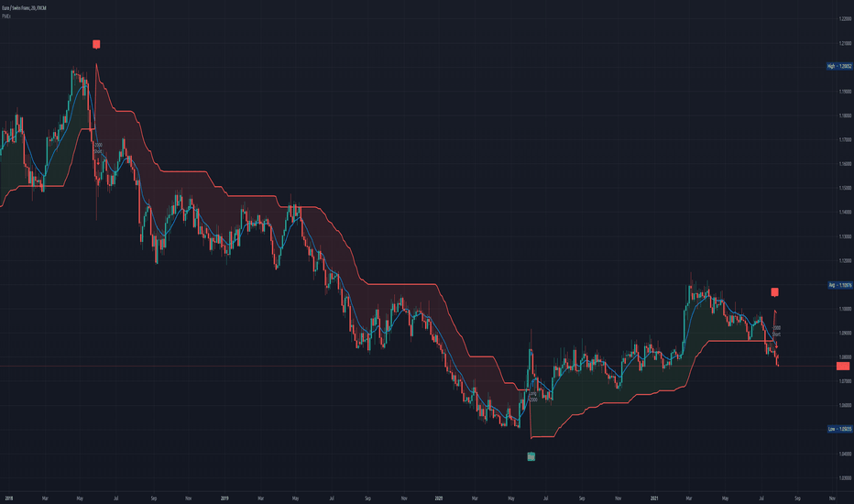Click the Avg price label on axis
854x504 pixels.
coord(840,285)
